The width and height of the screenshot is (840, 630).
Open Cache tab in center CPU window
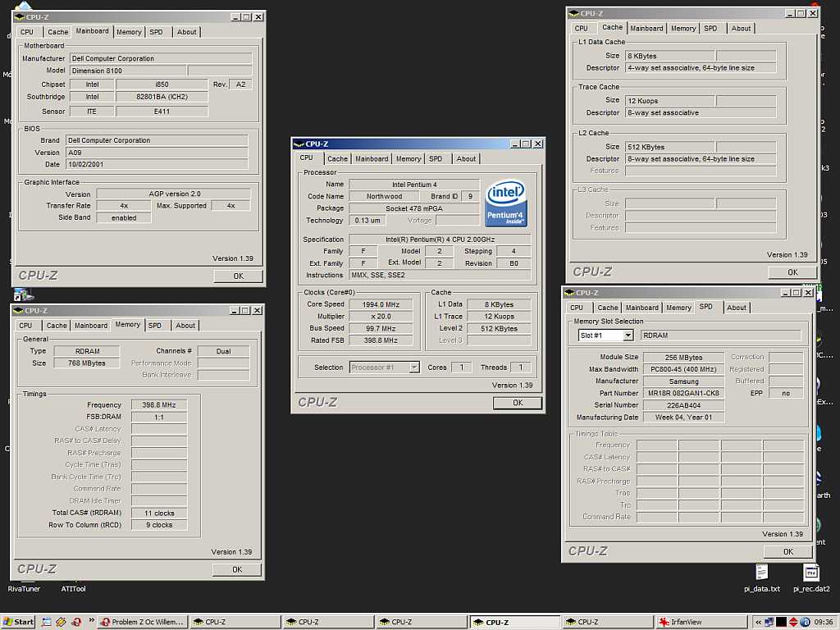(337, 159)
